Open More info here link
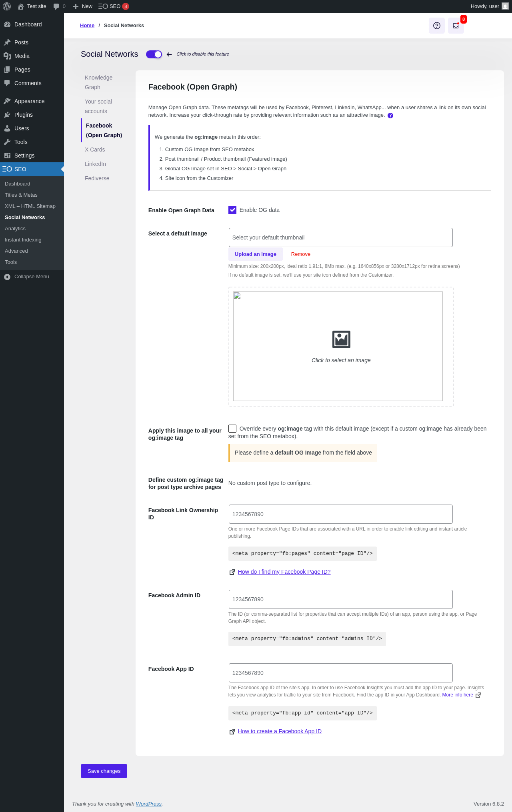The width and height of the screenshot is (512, 812). pyautogui.click(x=458, y=695)
